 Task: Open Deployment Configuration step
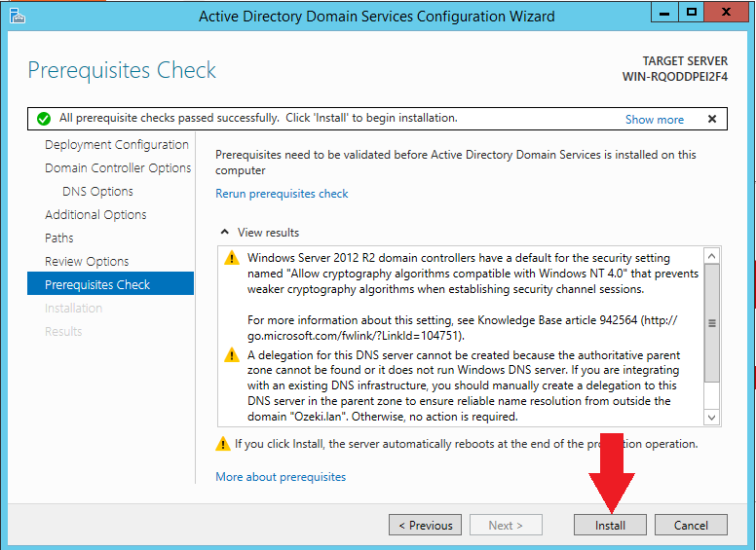(116, 145)
